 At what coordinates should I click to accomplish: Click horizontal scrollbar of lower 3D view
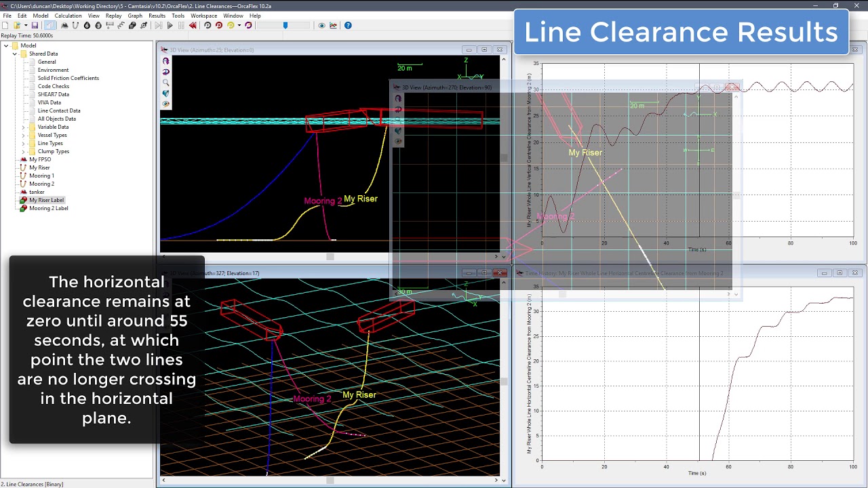[x=330, y=481]
